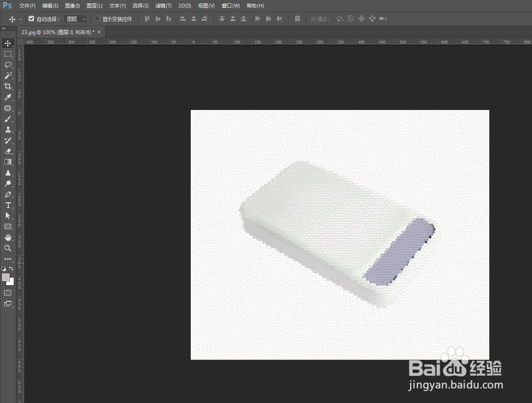Click Align bottom edges icon
Image resolution: width=532 pixels, height=403 pixels.
coord(169,19)
